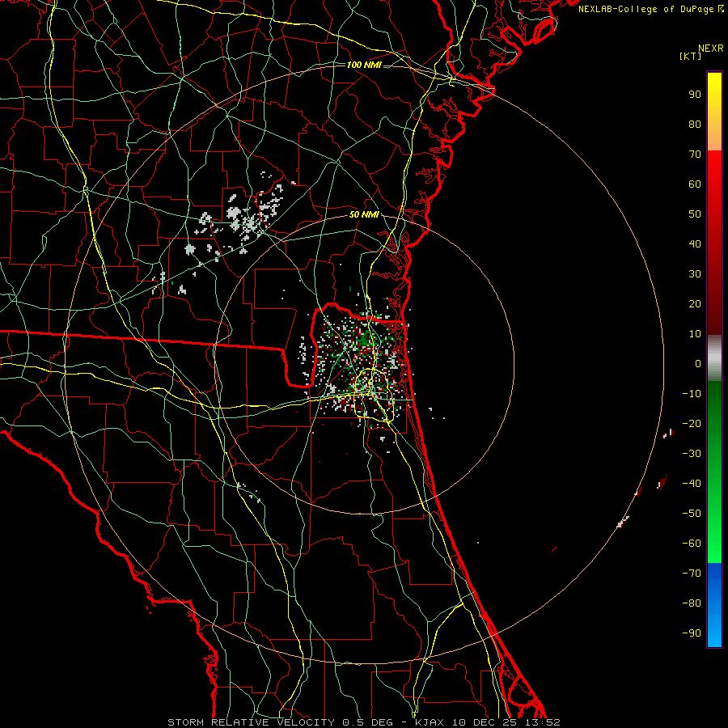The width and height of the screenshot is (728, 728).
Task: Click the positive 20 scale value
Action: tap(695, 303)
